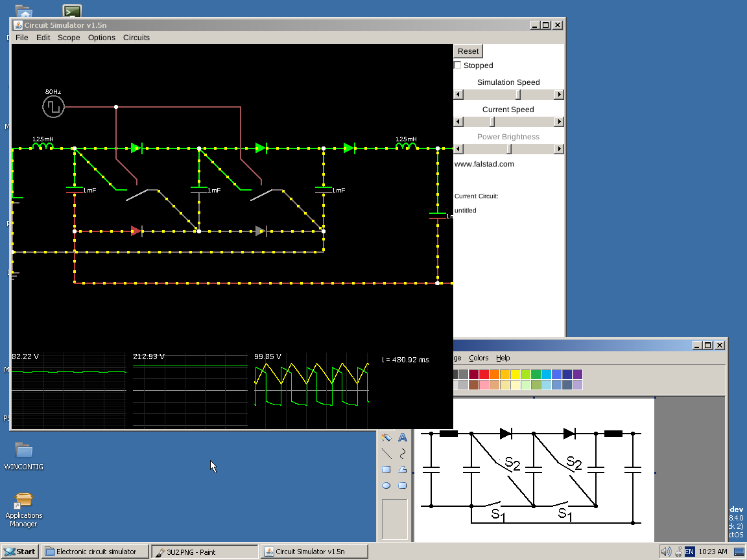
Task: Open the Help menu in Paint
Action: 503,358
